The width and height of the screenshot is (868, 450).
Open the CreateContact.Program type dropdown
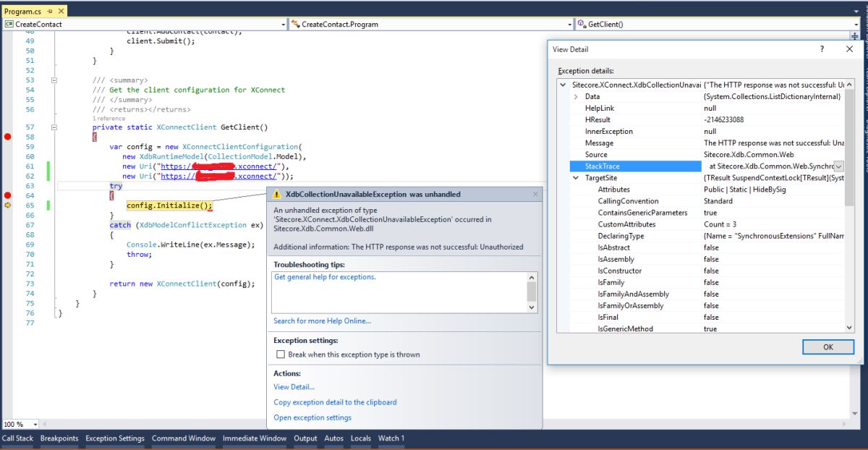[569, 24]
